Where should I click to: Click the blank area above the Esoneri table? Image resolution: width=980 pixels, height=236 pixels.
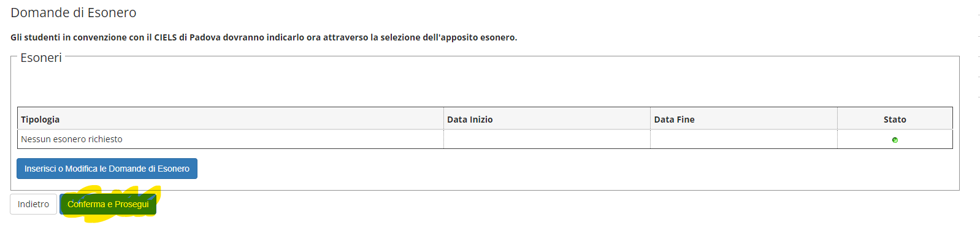[484, 86]
